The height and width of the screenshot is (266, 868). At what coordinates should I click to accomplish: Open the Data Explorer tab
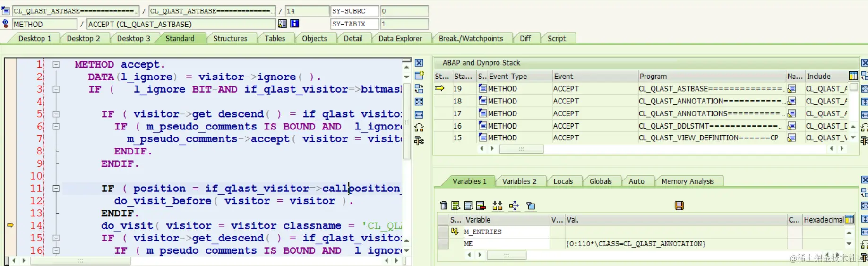click(400, 38)
